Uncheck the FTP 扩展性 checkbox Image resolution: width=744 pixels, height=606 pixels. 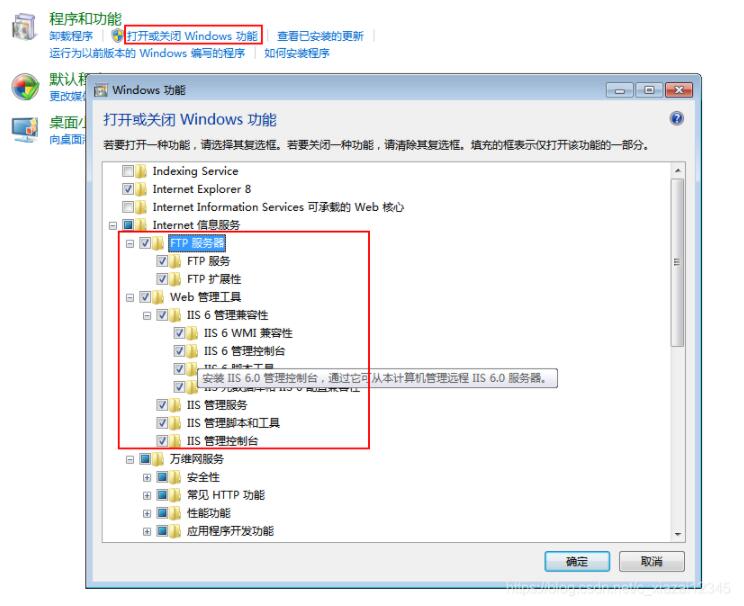click(x=162, y=279)
